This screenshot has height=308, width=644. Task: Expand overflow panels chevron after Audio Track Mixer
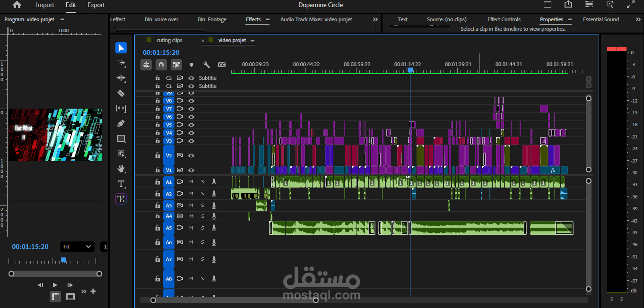pyautogui.click(x=375, y=19)
